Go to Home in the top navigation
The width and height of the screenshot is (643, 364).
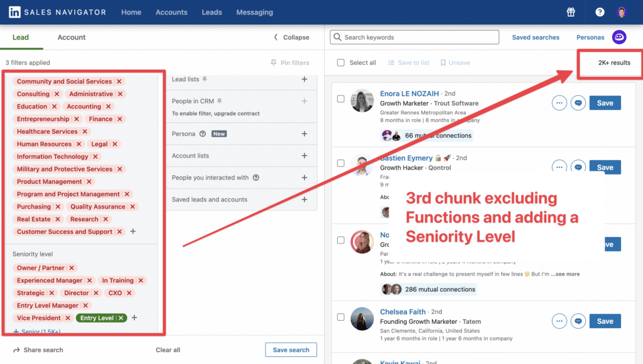tap(131, 13)
